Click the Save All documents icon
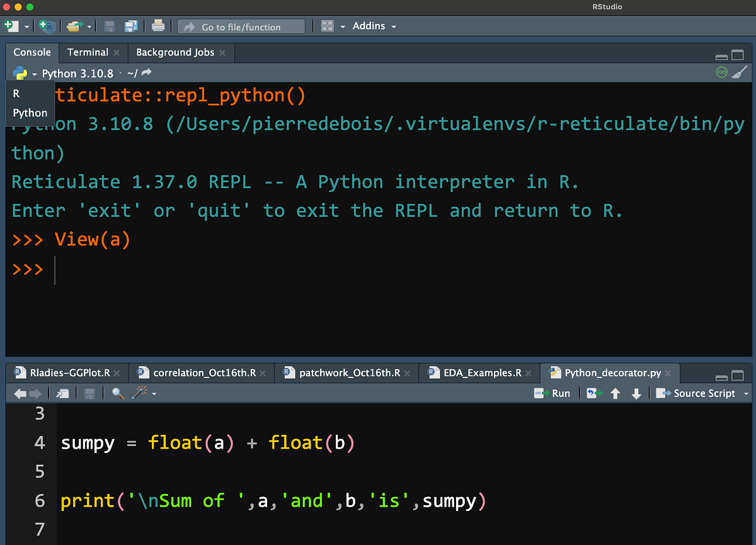Viewport: 756px width, 545px height. pos(131,26)
